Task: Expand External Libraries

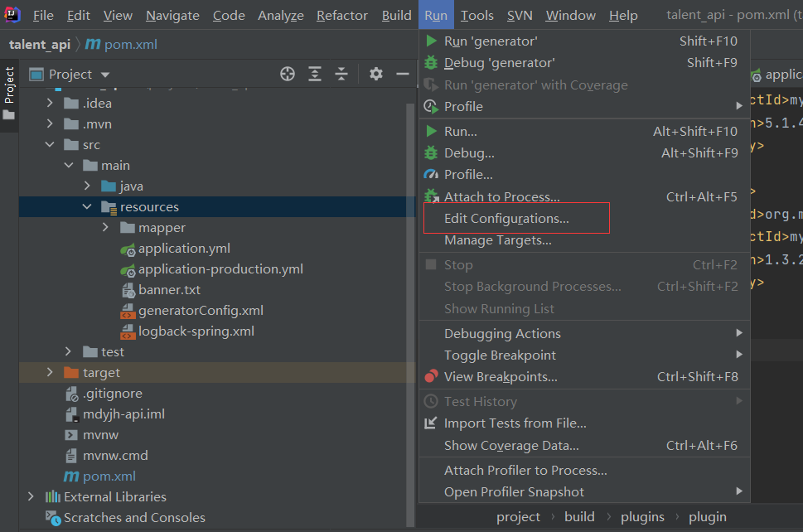Action: [31, 496]
